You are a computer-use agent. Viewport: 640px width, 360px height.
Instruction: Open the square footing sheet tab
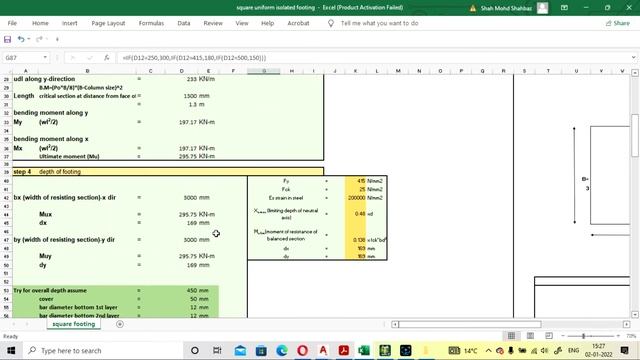[x=73, y=324]
